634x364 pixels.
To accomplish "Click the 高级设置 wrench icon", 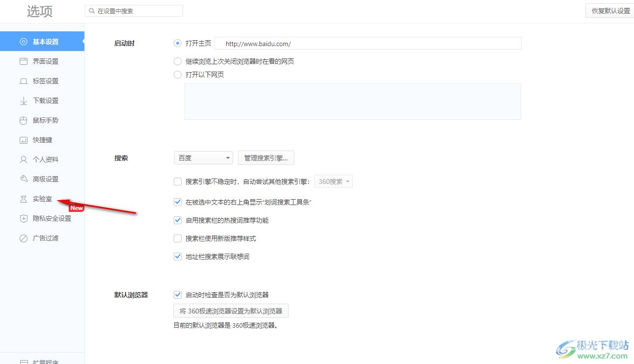I will tap(24, 179).
